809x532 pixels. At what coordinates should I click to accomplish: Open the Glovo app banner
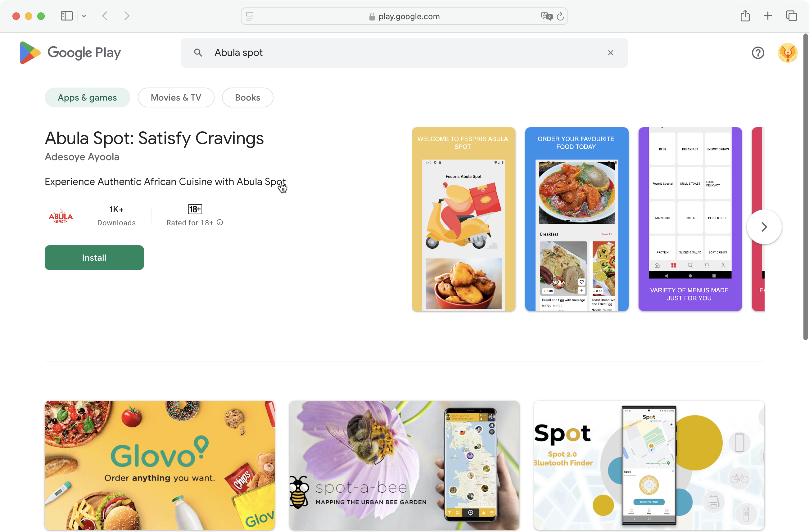coord(160,465)
